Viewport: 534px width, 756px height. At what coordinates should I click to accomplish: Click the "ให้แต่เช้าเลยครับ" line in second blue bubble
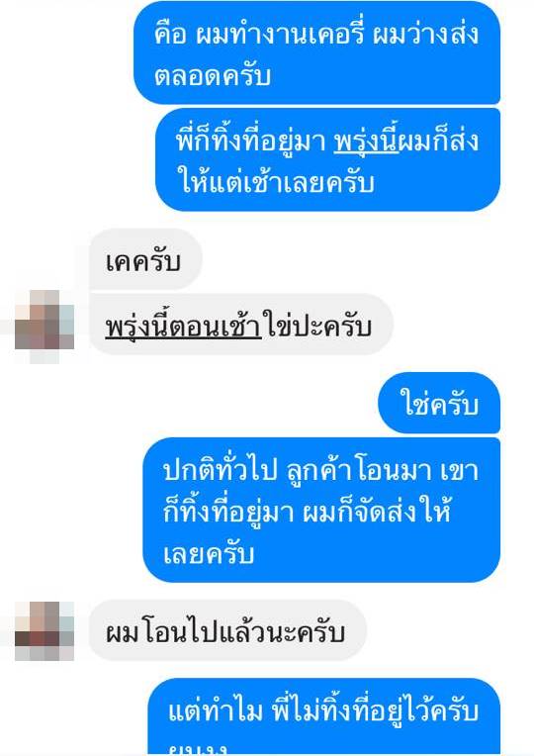tap(275, 183)
